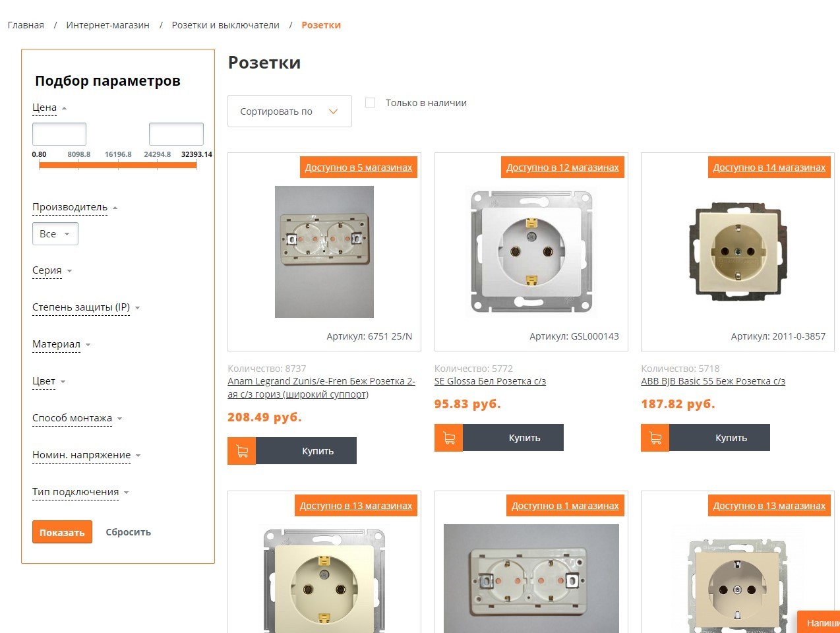Open 'Доступно в 12 магазинах' link
The width and height of the screenshot is (840, 633).
pos(562,167)
